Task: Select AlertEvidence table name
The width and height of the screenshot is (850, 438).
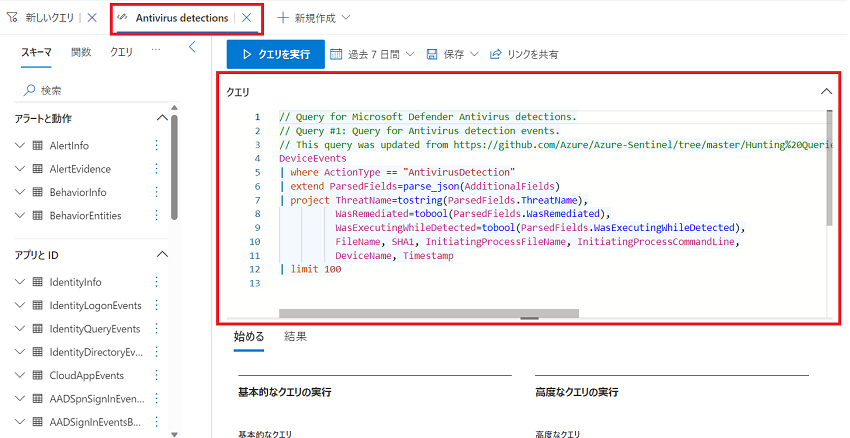Action: [x=80, y=169]
